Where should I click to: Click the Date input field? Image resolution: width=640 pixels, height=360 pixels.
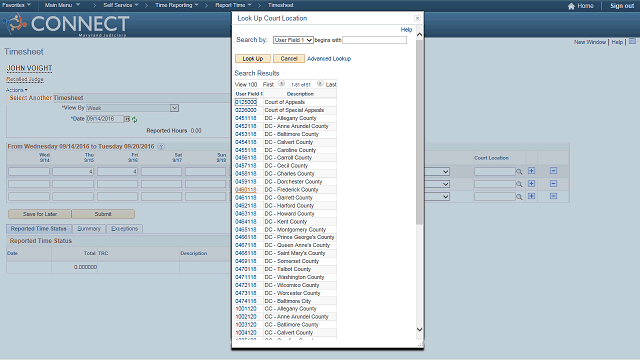(x=105, y=119)
